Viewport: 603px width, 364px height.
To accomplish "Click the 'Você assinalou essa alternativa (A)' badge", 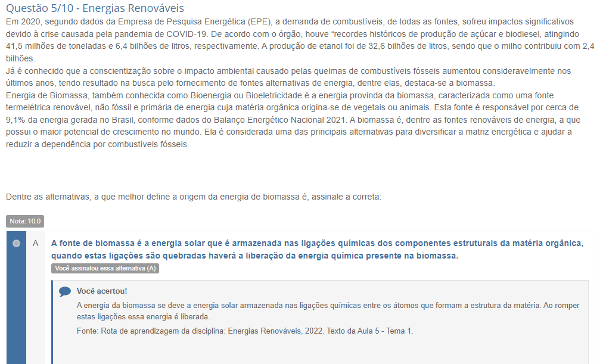I will point(105,269).
